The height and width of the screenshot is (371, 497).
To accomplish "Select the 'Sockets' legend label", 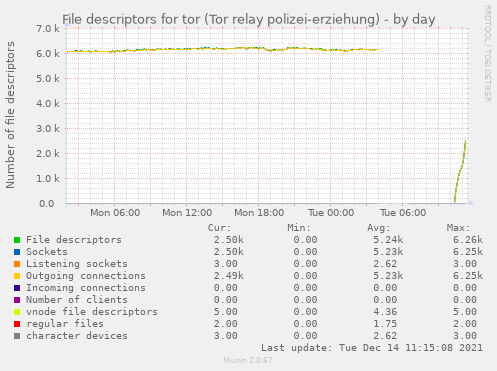I will [47, 252].
